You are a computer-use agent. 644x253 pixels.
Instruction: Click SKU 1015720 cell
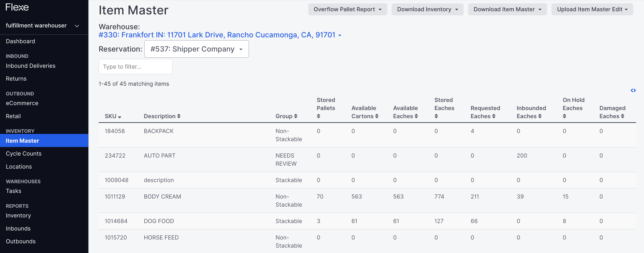(x=116, y=238)
